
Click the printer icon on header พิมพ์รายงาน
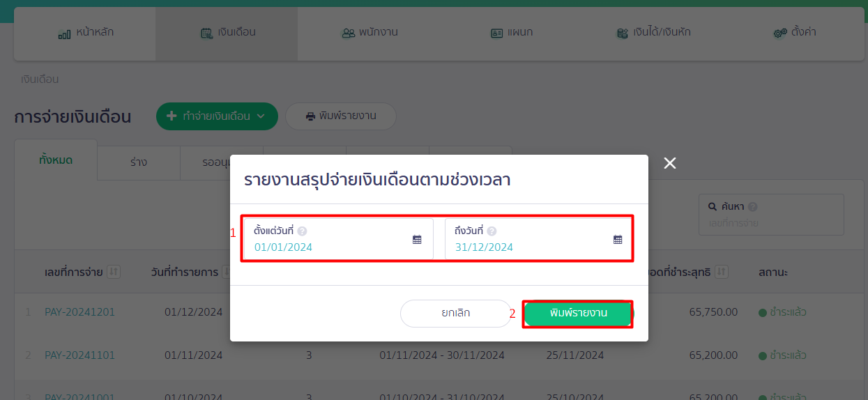311,116
